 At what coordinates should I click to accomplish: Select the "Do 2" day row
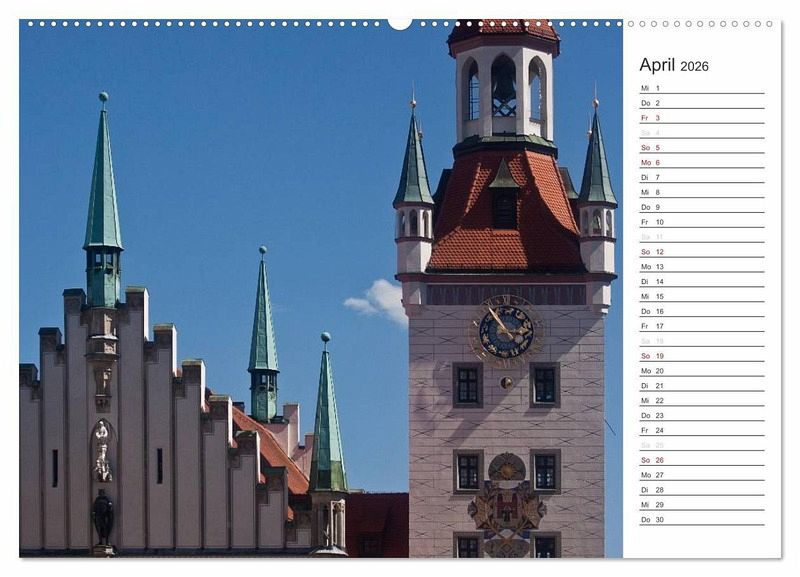click(x=702, y=103)
